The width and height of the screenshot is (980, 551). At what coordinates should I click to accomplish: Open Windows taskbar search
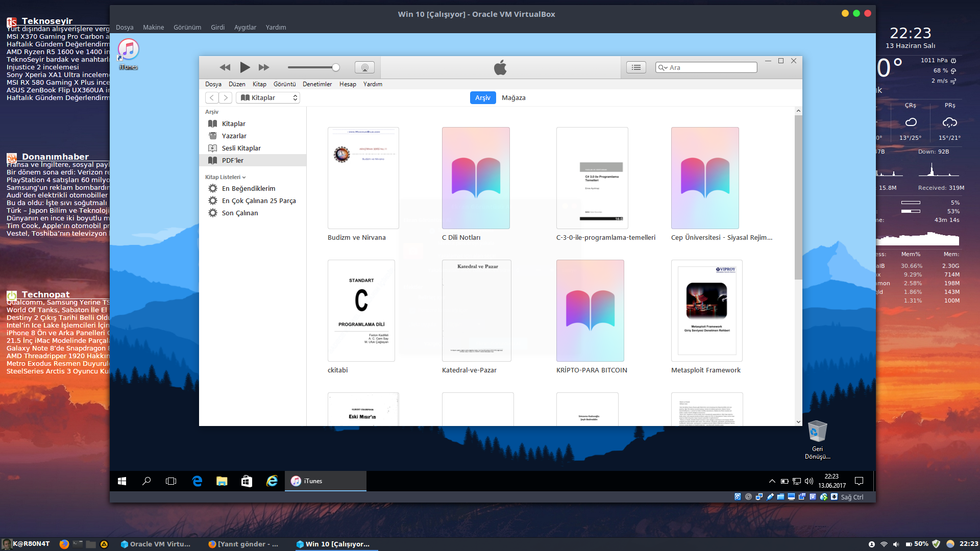click(146, 481)
